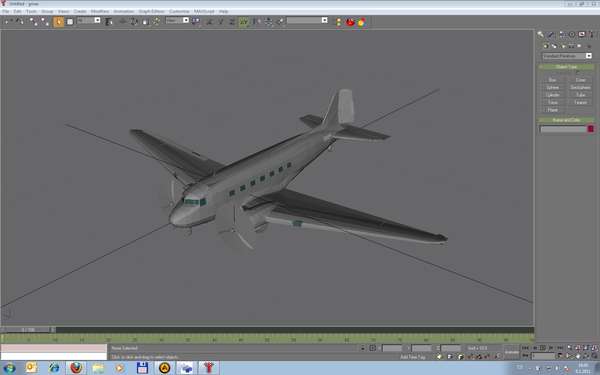
Task: Click the Cylinder primitive button
Action: click(x=553, y=95)
